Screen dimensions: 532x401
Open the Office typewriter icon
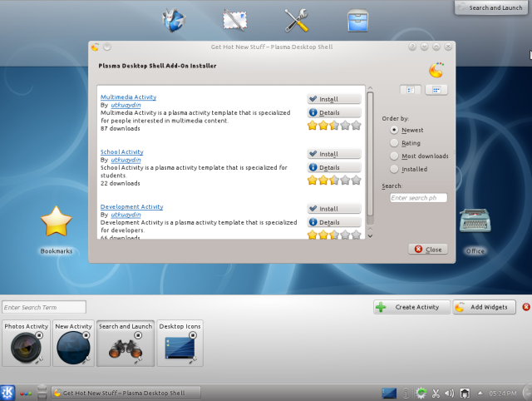(475, 220)
